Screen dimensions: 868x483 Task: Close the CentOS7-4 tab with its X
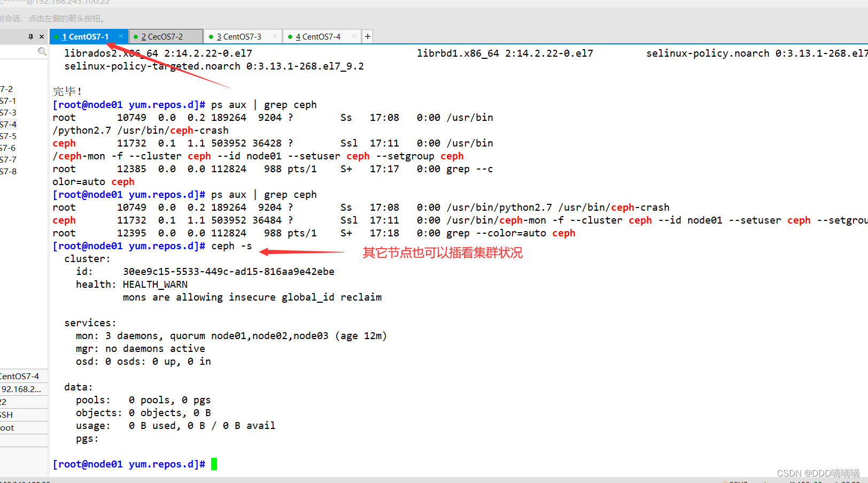354,36
